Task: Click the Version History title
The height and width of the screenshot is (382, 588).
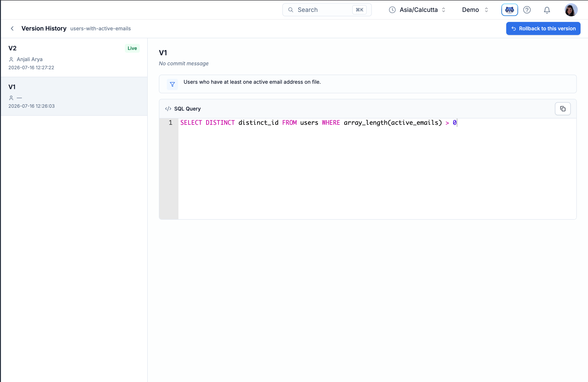Action: [x=44, y=28]
